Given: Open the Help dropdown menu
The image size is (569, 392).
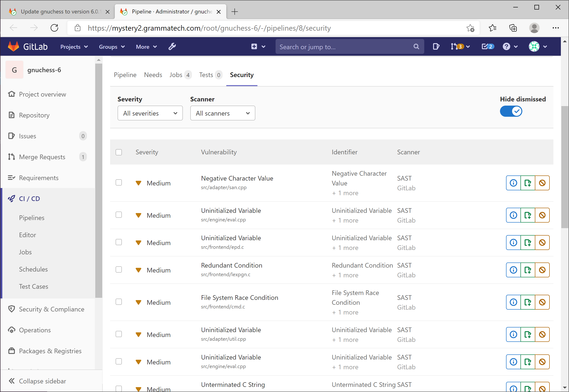Looking at the screenshot, I should pos(510,46).
